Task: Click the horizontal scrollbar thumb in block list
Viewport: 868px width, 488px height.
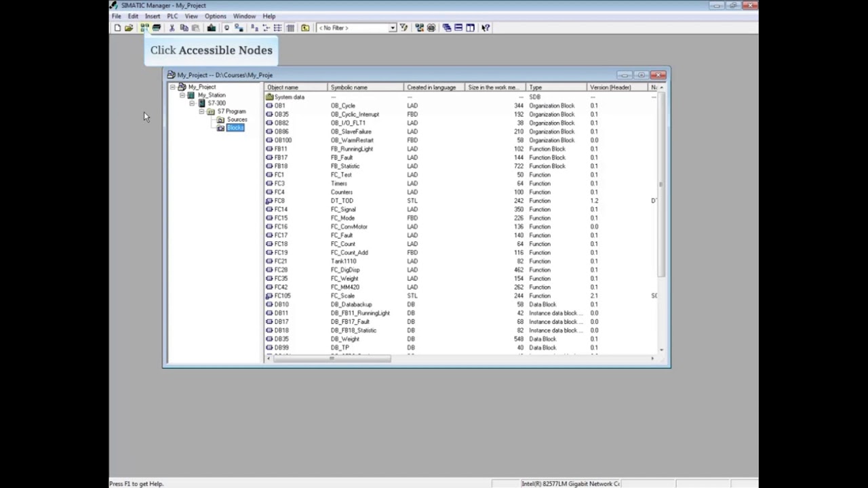Action: (x=332, y=359)
